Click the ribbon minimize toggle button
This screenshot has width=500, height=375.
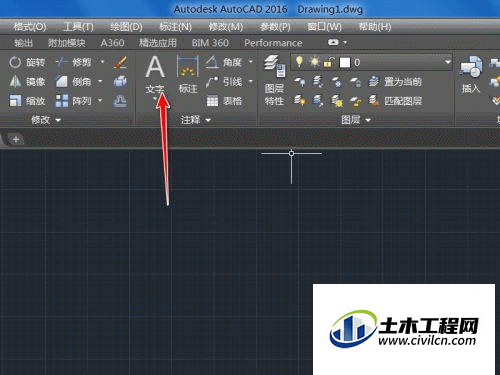(x=333, y=42)
